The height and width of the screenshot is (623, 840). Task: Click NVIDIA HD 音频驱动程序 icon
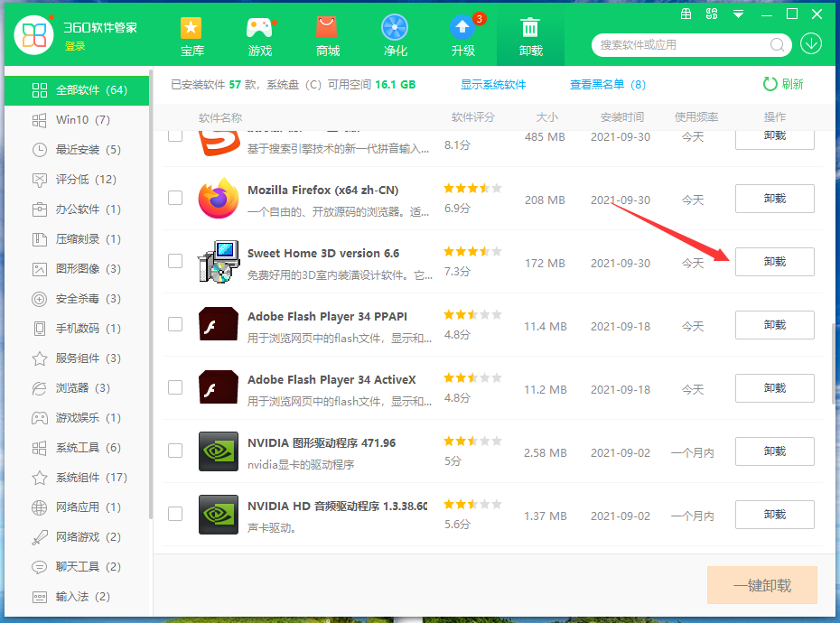pyautogui.click(x=219, y=515)
